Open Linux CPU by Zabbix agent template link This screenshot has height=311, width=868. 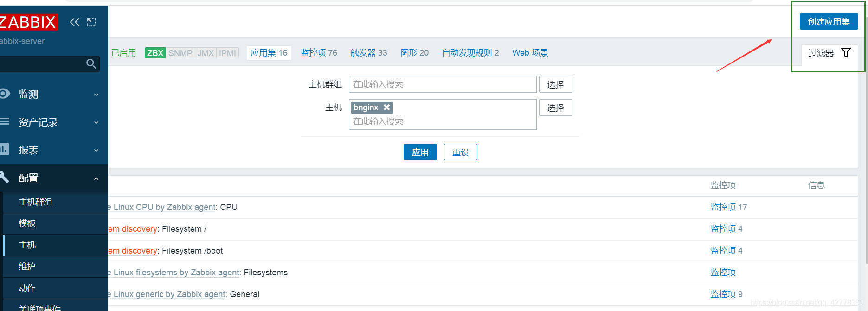(x=162, y=207)
